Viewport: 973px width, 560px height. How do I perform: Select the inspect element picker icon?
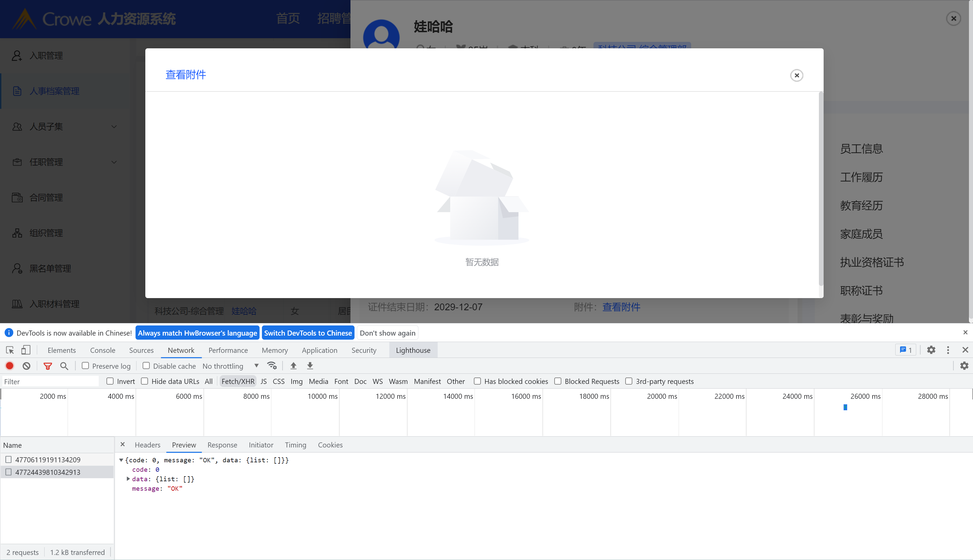(10, 350)
